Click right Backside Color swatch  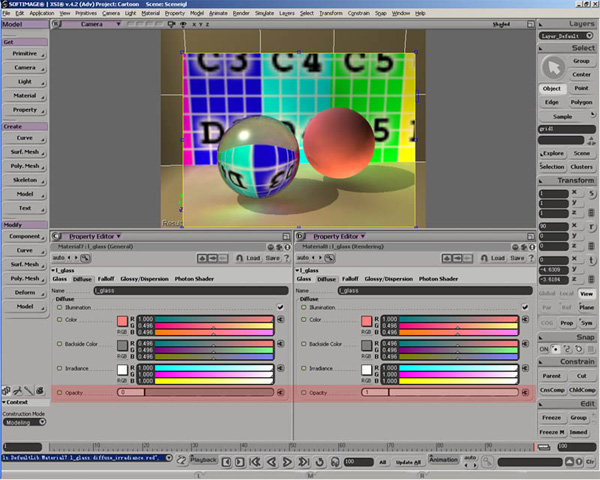[x=367, y=345]
